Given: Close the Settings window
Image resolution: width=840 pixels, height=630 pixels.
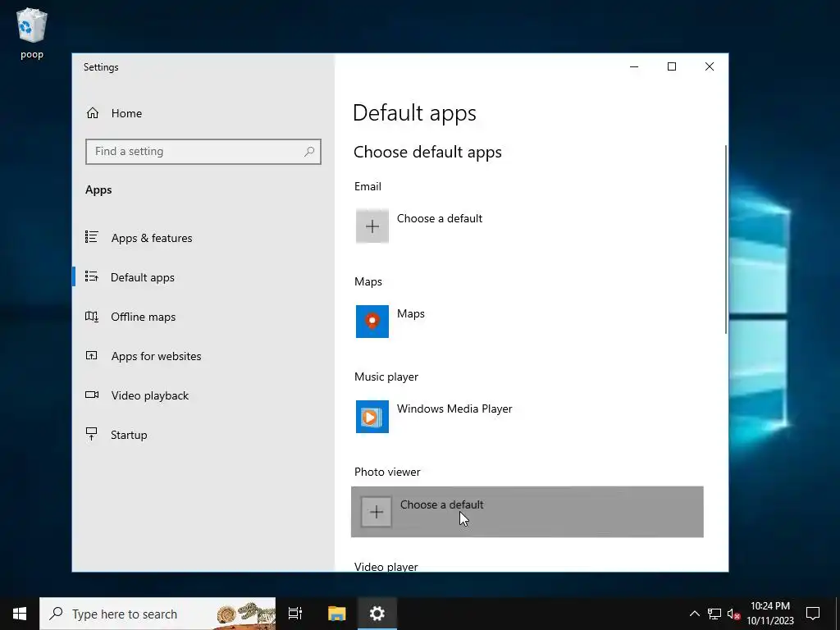Looking at the screenshot, I should pyautogui.click(x=710, y=66).
